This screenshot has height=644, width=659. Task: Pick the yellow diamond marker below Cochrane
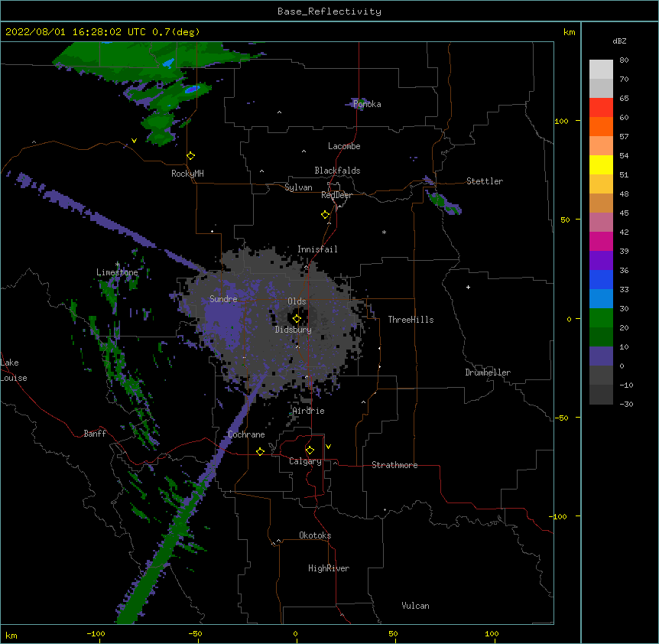click(260, 451)
